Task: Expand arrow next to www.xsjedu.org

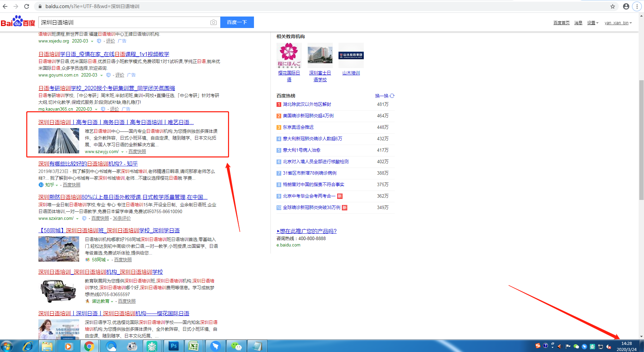Action: (x=92, y=41)
